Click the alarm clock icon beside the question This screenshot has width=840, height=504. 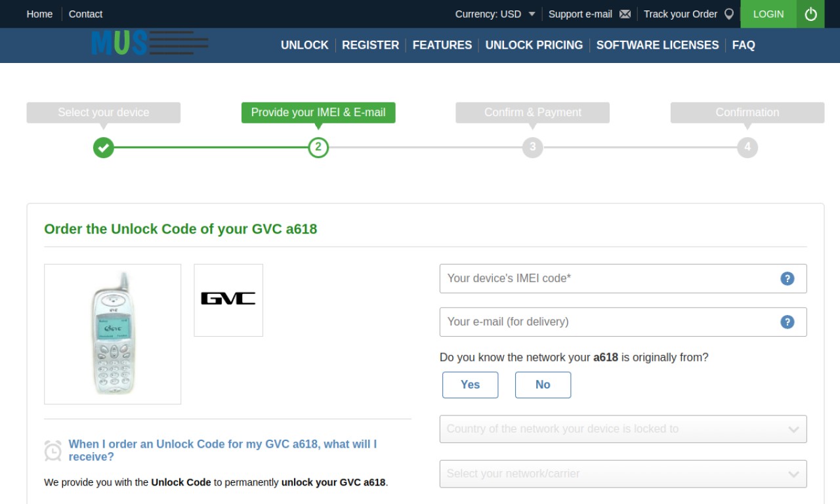tap(53, 450)
